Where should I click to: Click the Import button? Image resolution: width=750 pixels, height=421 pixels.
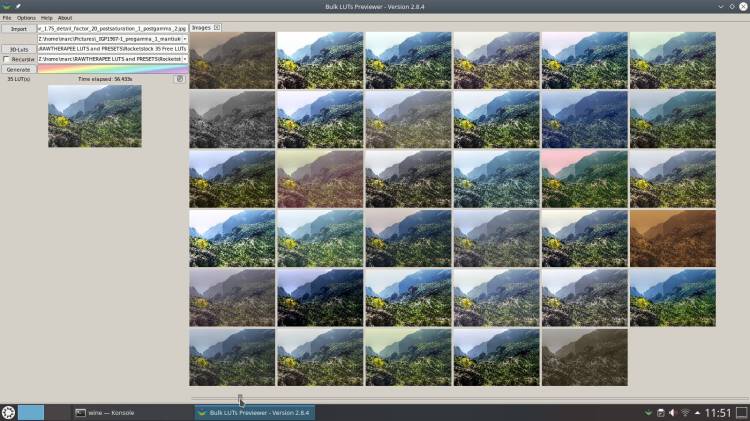tap(19, 29)
